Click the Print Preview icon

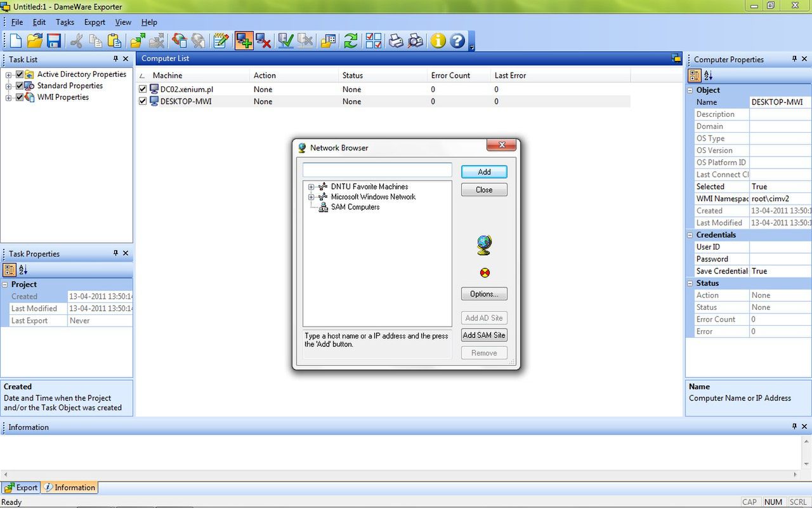[x=416, y=41]
